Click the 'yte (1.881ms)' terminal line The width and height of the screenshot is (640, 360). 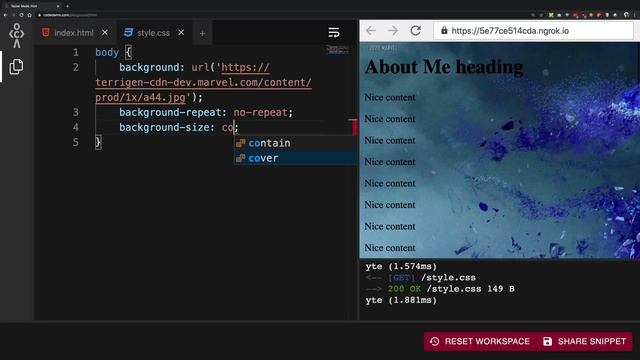click(x=401, y=300)
